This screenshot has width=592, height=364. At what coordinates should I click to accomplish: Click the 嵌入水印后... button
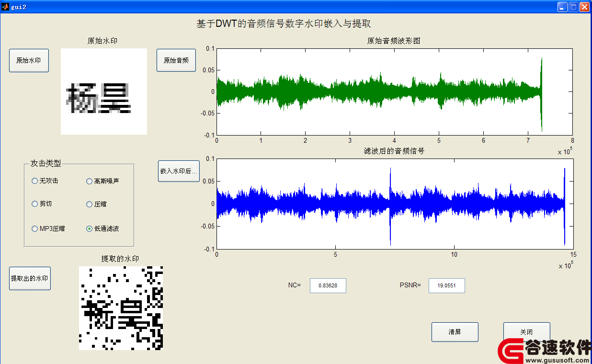(x=179, y=171)
